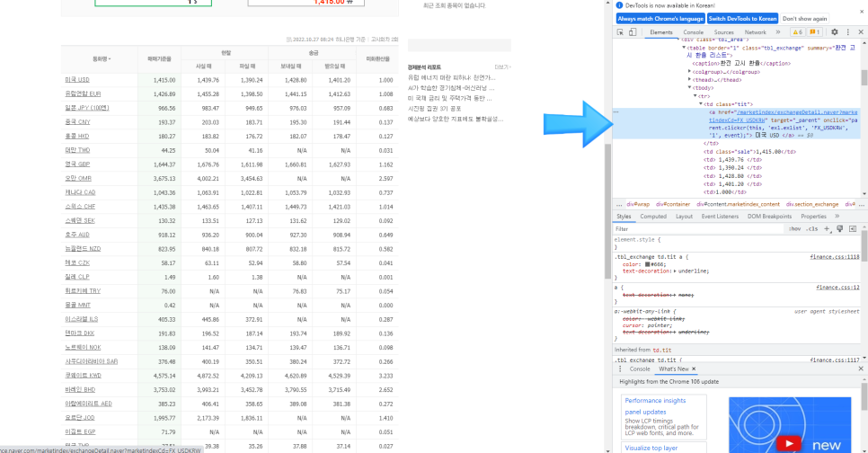Expand the text-decoration underline shorthand
Image resolution: width=868 pixels, height=453 pixels.
(675, 271)
